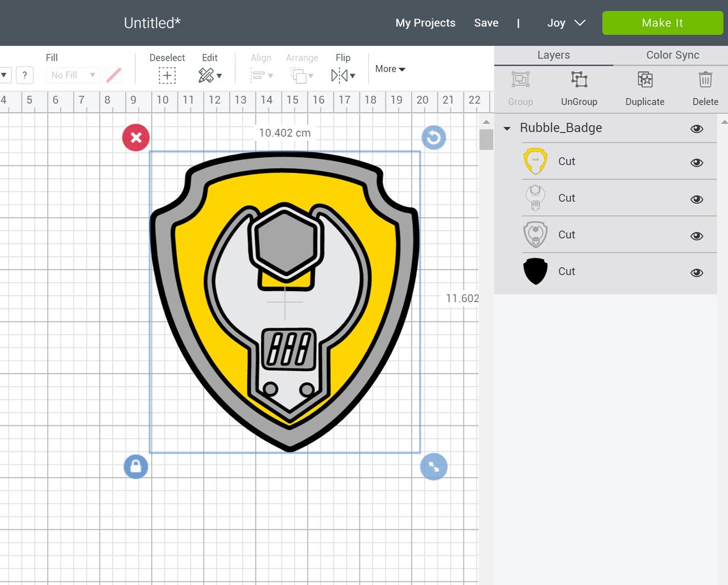Viewport: 728px width, 585px height.
Task: Click the question mark help box
Action: tap(25, 75)
